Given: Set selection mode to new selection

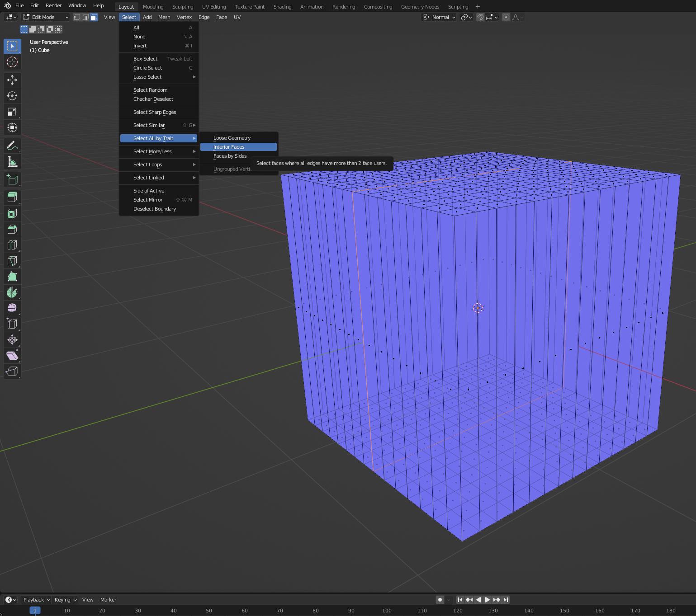Looking at the screenshot, I should point(24,29).
